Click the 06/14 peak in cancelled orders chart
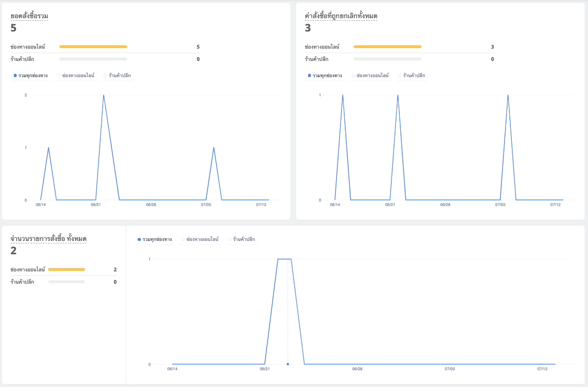 coord(343,95)
